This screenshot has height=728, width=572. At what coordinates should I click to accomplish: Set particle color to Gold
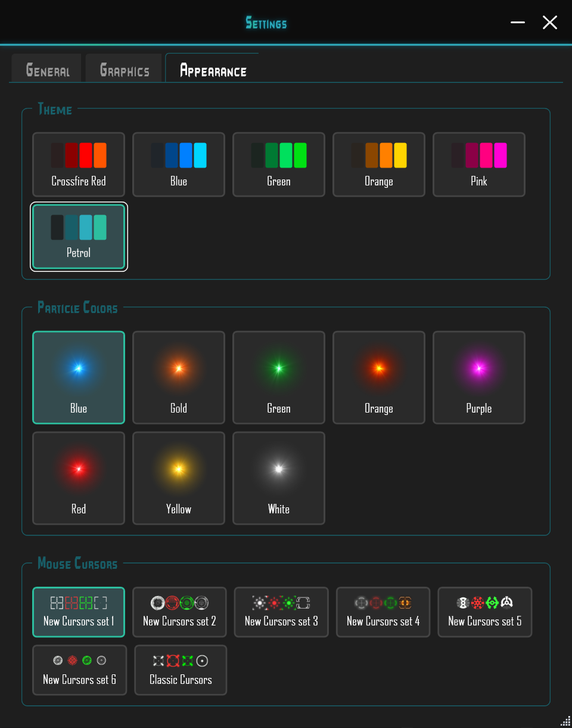pyautogui.click(x=179, y=377)
